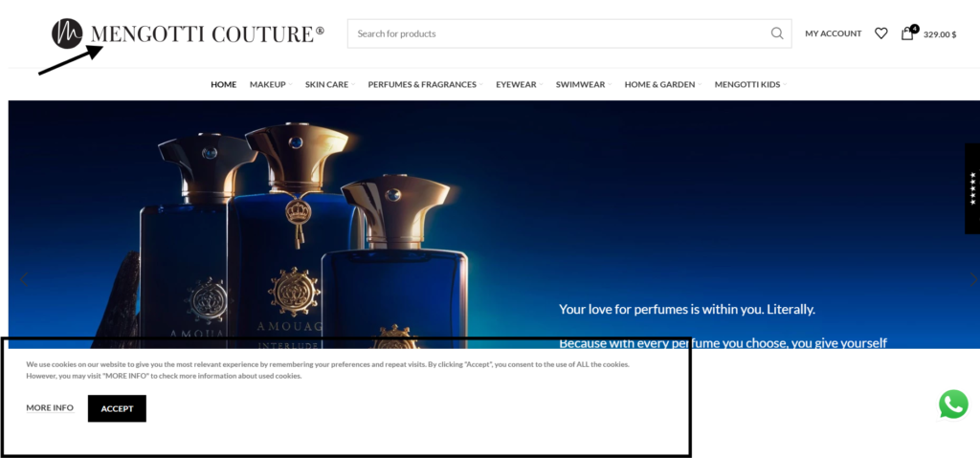
Task: Expand the Makeup menu dropdown
Action: pyautogui.click(x=271, y=84)
